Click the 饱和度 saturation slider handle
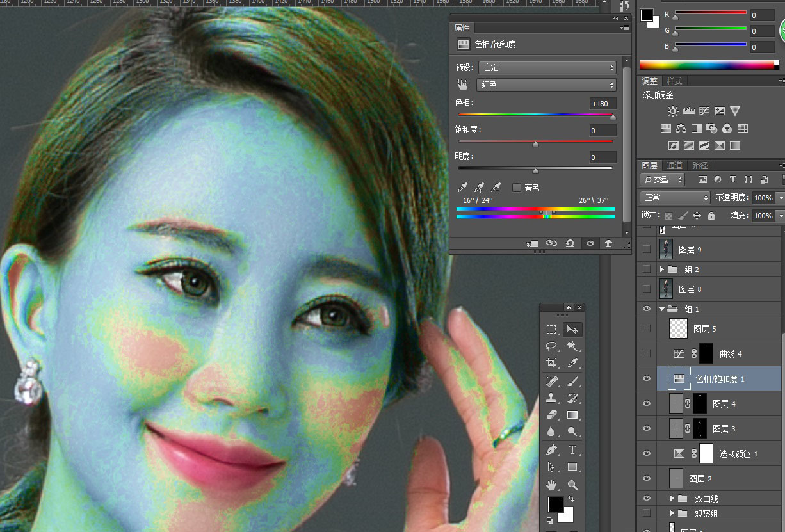 (x=535, y=144)
